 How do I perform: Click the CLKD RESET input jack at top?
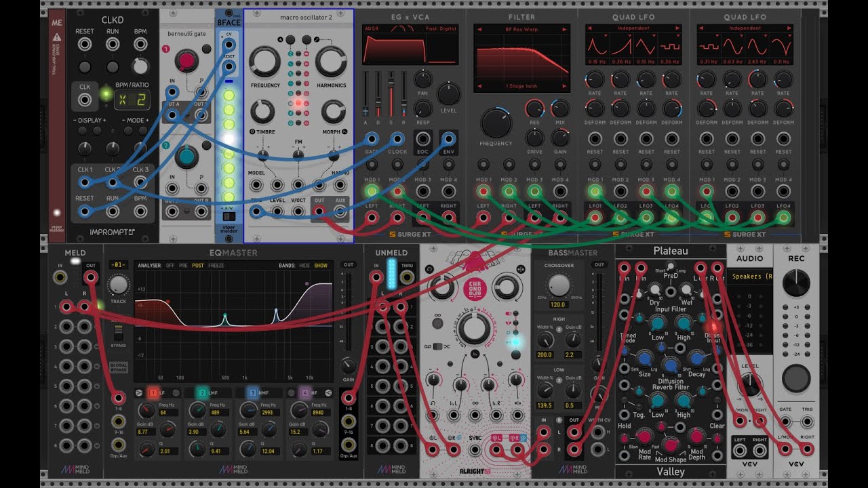85,45
